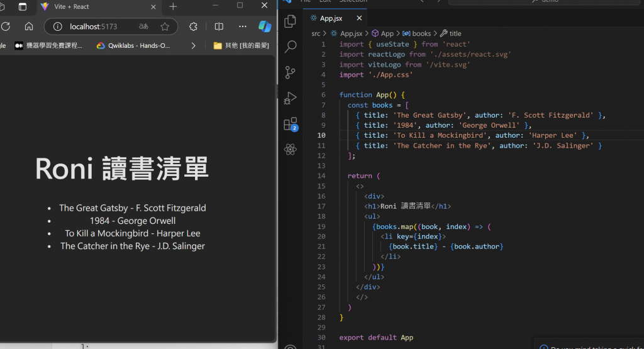Close the Vite + React browser tab
Screen dimensions: 644x349
click(x=153, y=7)
